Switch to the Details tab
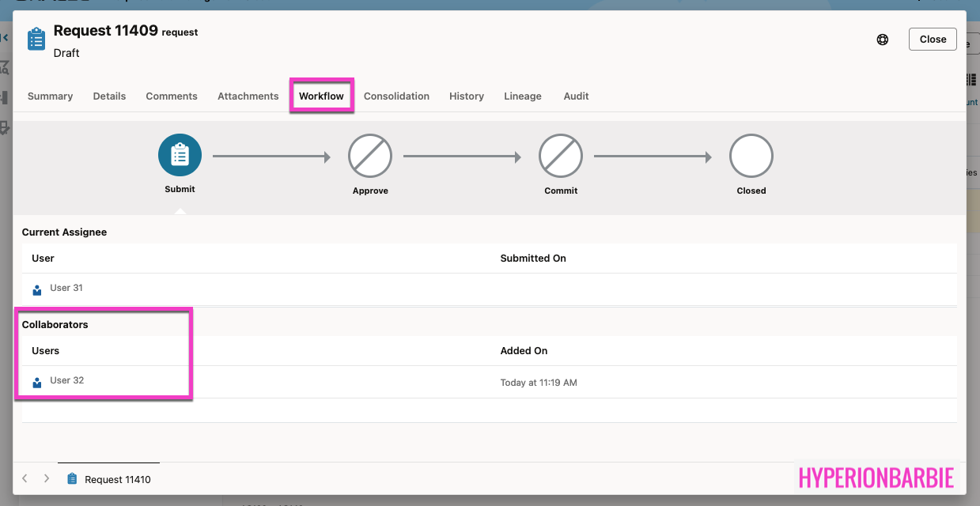The height and width of the screenshot is (506, 980). (109, 96)
